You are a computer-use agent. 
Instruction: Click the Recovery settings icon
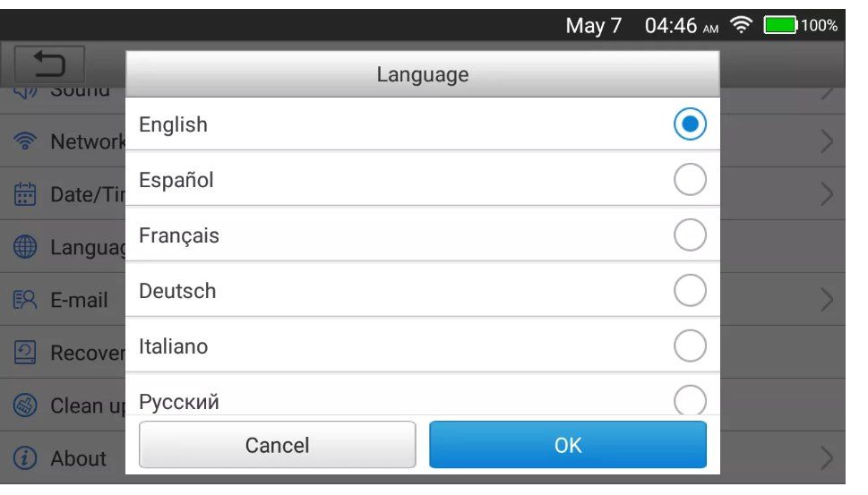tap(26, 353)
